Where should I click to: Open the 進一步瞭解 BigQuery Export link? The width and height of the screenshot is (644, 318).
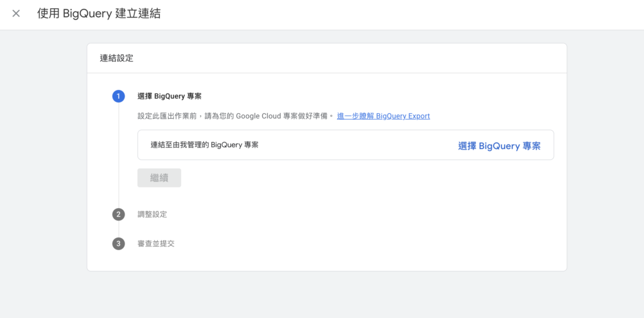383,116
